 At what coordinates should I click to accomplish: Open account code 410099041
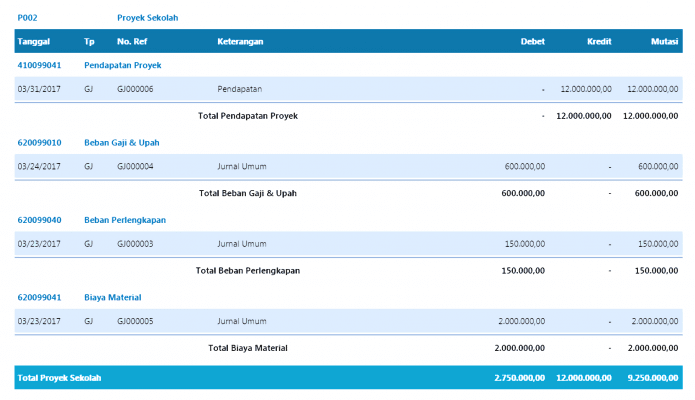tap(39, 65)
